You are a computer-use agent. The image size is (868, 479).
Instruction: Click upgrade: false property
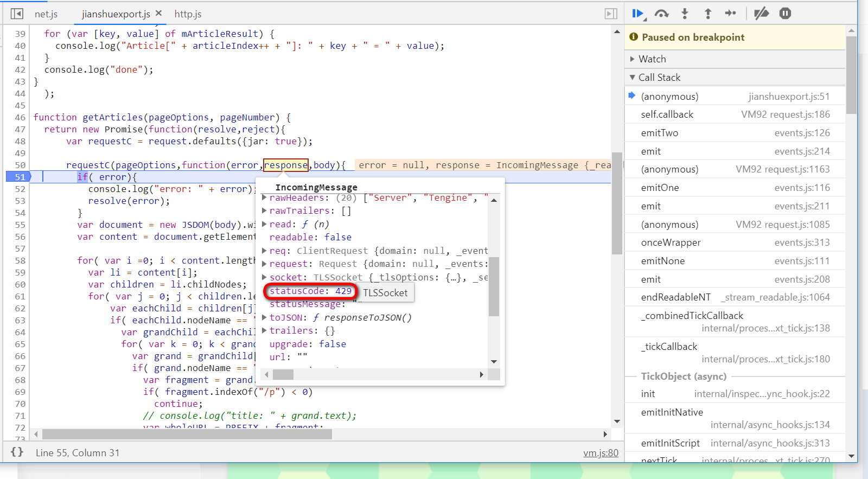click(308, 344)
